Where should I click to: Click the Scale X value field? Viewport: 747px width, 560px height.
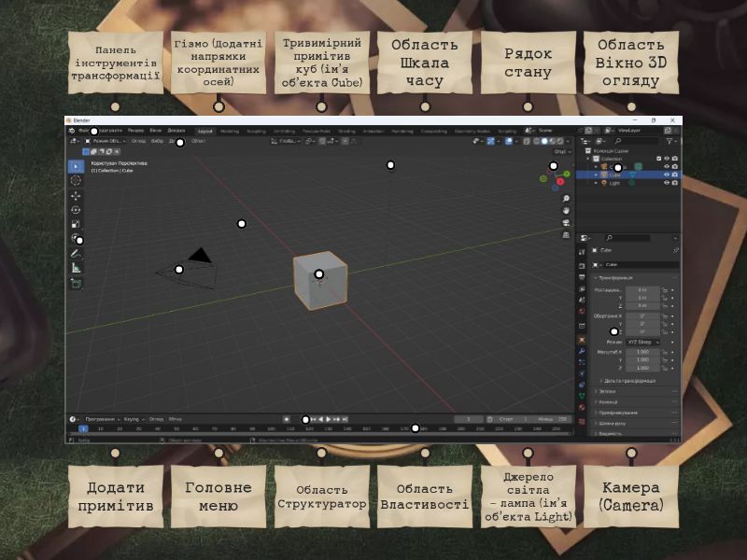642,352
